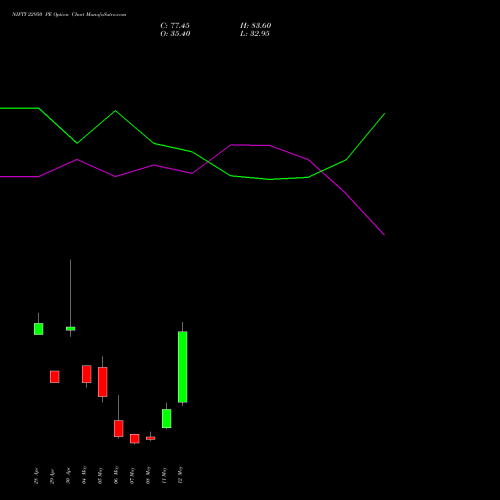
Task: Select the red candlestick for 06 May
Action: pos(119,428)
